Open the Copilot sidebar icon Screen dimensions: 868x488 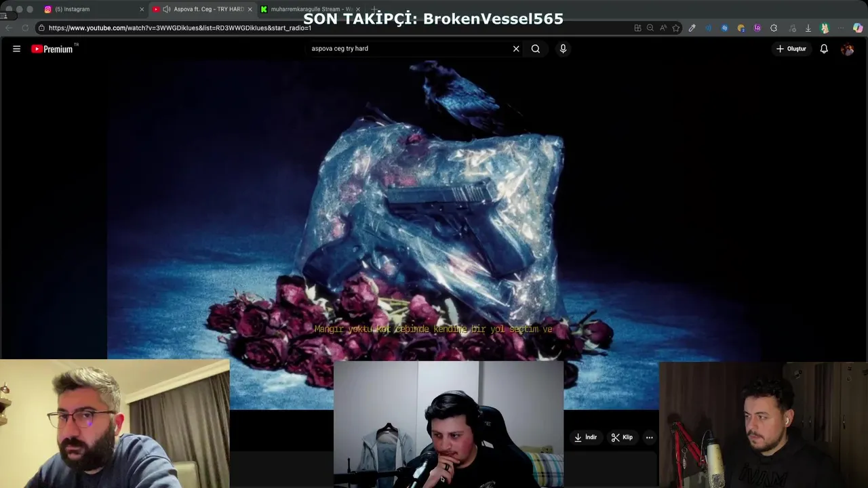pyautogui.click(x=858, y=28)
